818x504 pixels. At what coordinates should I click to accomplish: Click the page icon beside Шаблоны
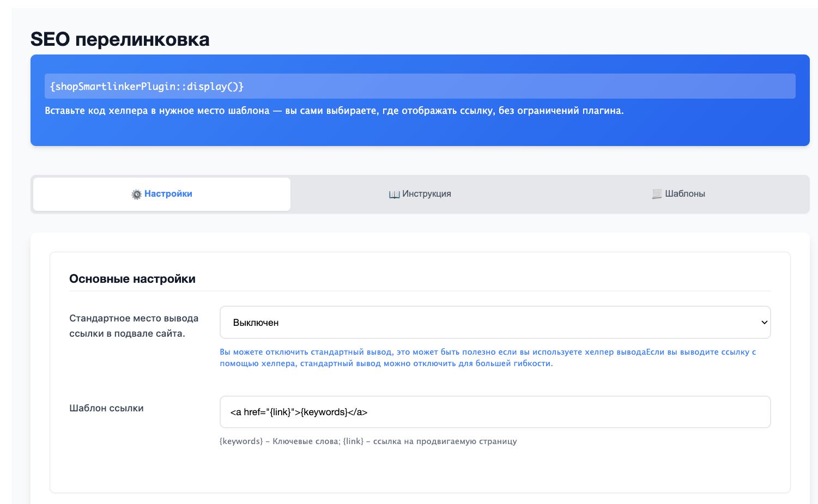click(657, 195)
